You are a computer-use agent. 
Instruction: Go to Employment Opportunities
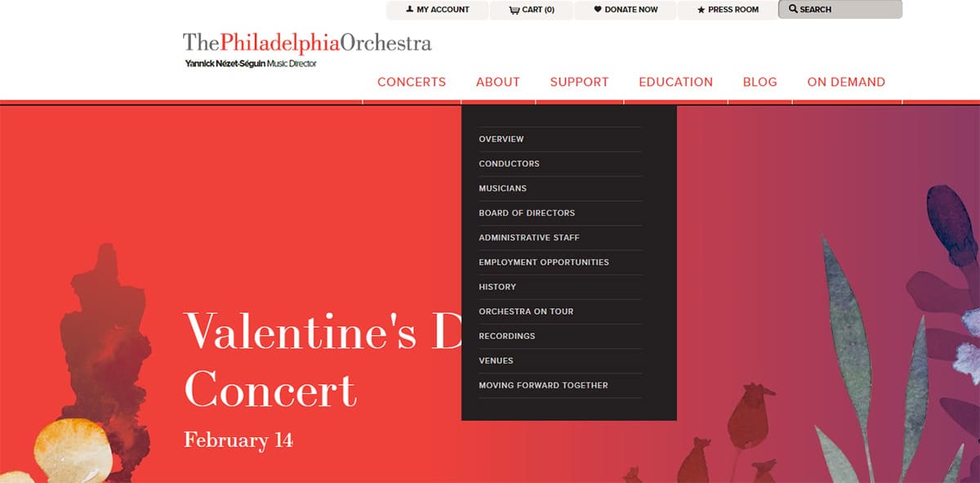click(x=544, y=262)
